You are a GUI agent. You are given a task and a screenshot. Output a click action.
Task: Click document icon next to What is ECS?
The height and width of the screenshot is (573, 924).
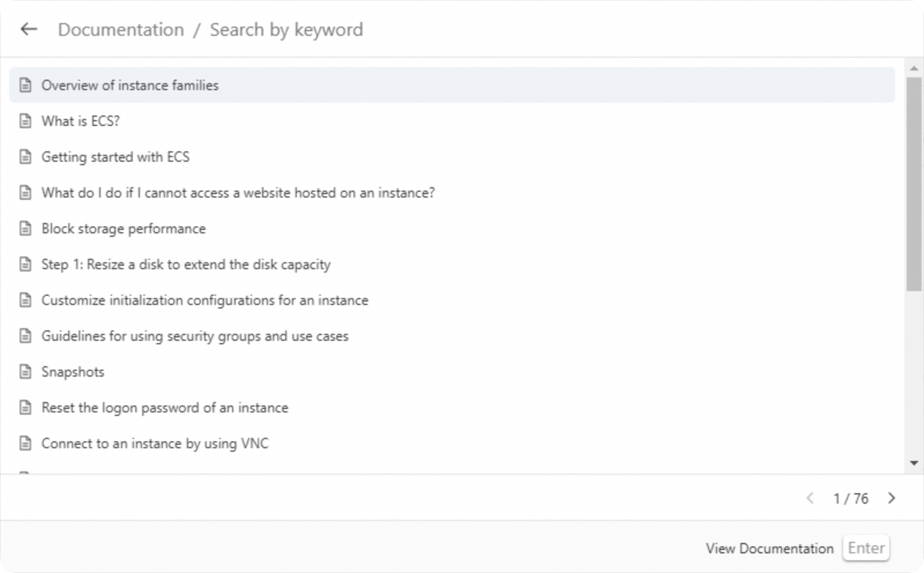coord(25,121)
